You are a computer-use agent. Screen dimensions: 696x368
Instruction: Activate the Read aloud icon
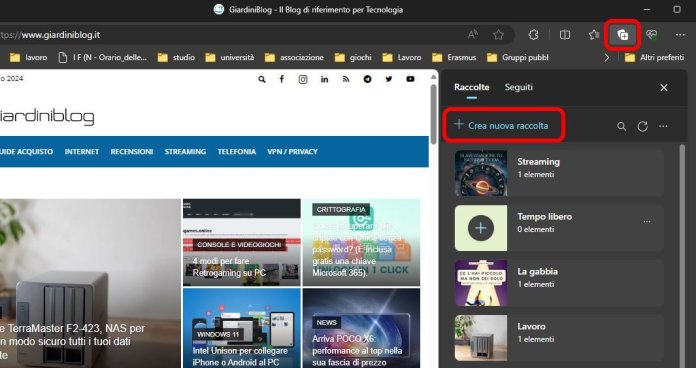click(473, 35)
